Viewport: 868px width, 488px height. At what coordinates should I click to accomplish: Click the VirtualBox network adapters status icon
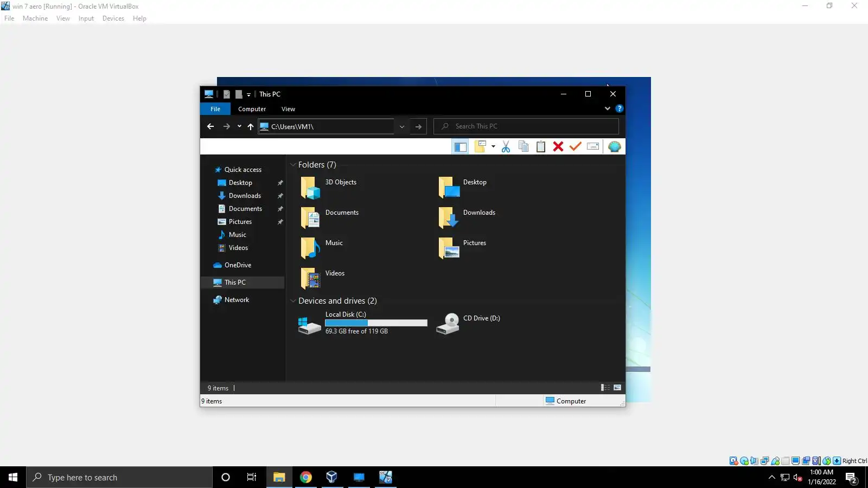(765, 461)
